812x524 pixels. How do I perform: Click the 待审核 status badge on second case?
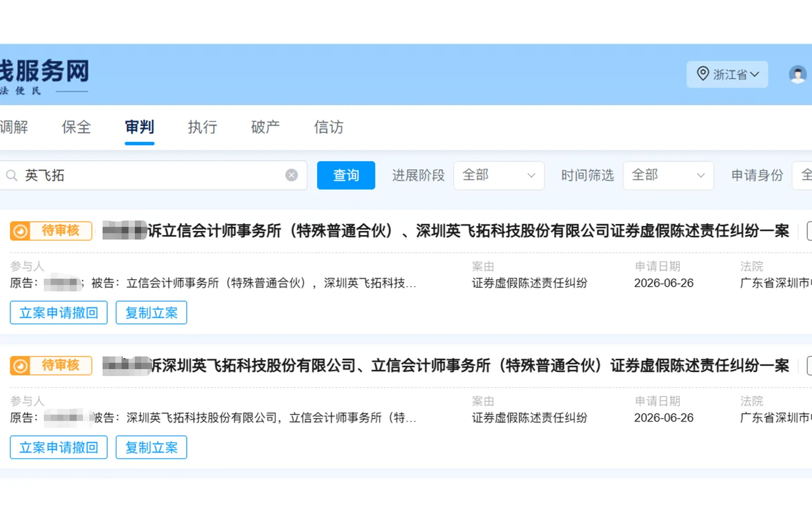coord(51,366)
